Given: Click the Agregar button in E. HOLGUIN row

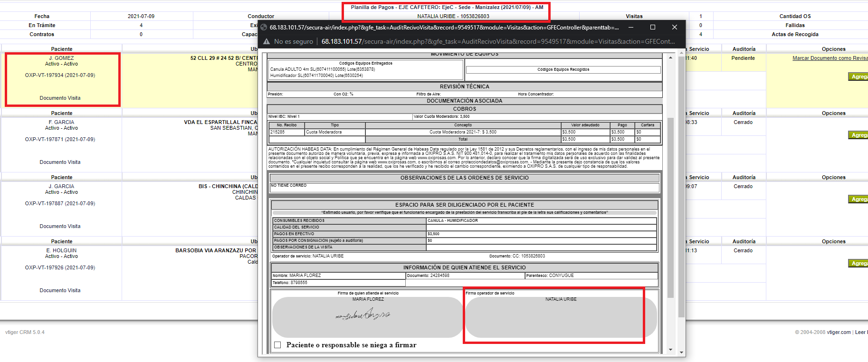Looking at the screenshot, I should tap(858, 263).
